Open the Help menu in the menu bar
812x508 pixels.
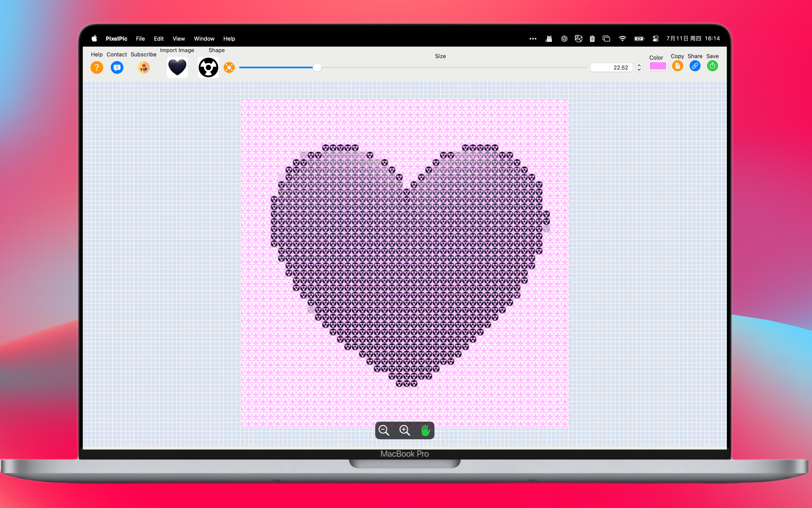coord(229,39)
